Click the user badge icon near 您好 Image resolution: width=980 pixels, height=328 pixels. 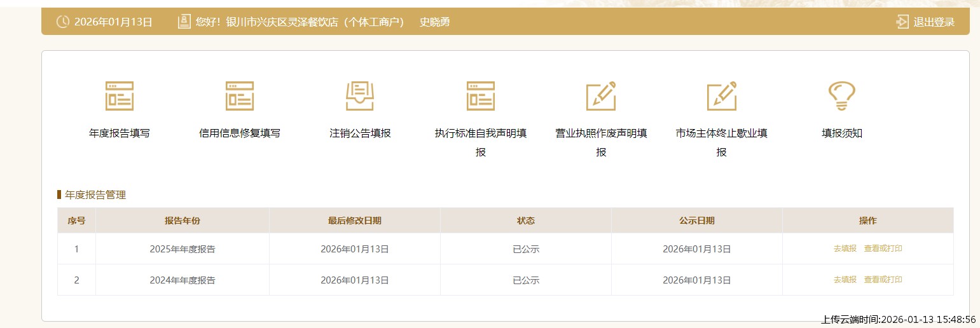pos(184,22)
